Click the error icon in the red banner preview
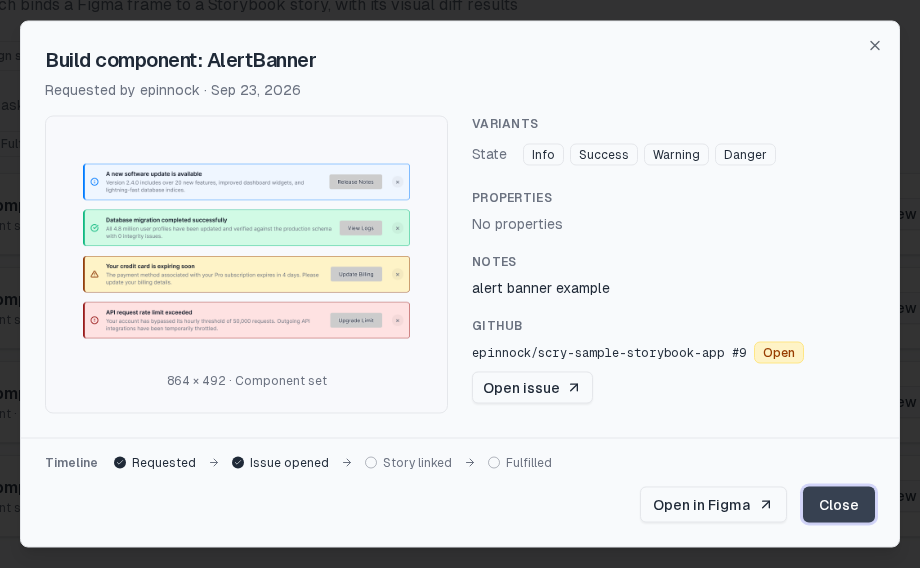 [x=94, y=320]
